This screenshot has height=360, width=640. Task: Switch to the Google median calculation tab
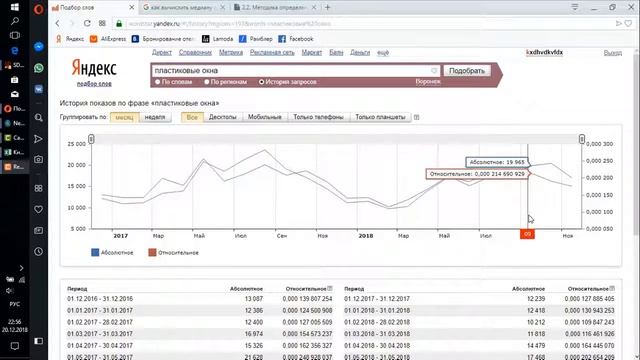click(x=182, y=7)
